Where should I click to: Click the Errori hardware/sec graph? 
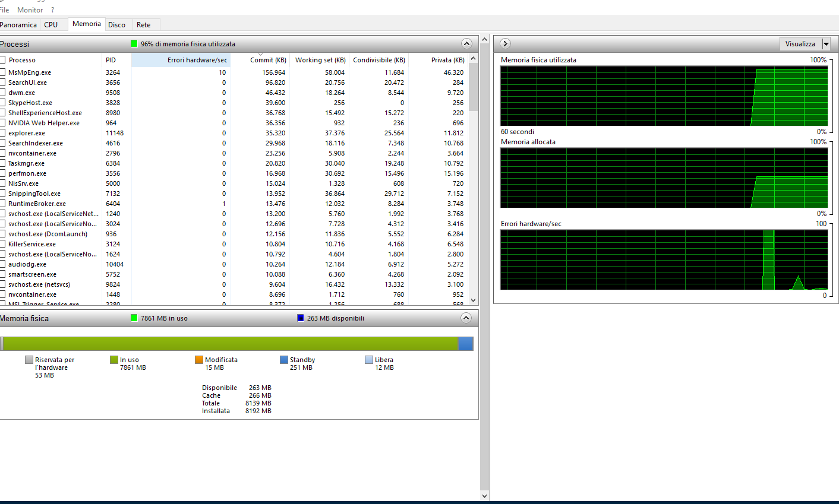pos(664,259)
